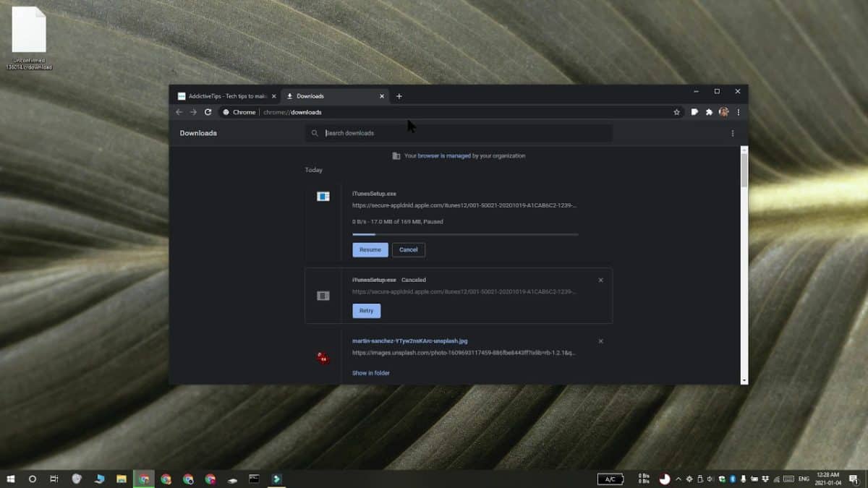Click the scrollbar up arrow in Downloads page
The height and width of the screenshot is (488, 868).
(x=744, y=149)
